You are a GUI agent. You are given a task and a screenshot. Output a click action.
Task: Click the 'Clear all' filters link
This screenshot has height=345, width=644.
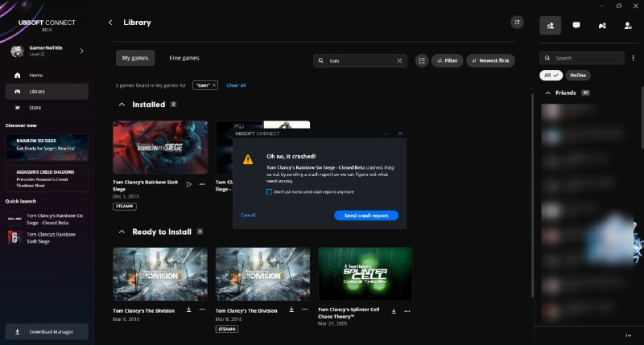(x=236, y=85)
